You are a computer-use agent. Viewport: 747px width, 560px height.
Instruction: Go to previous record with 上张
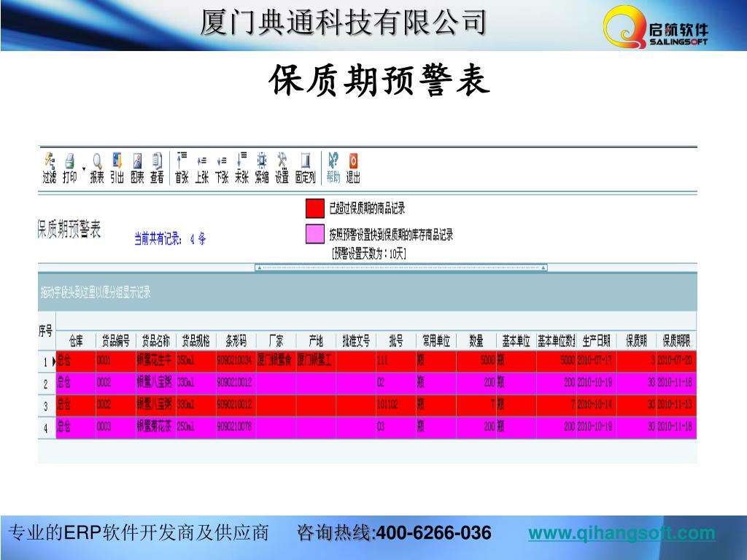201,168
